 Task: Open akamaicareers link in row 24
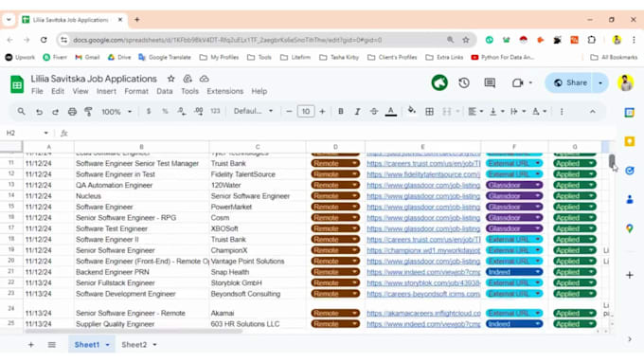(423, 314)
